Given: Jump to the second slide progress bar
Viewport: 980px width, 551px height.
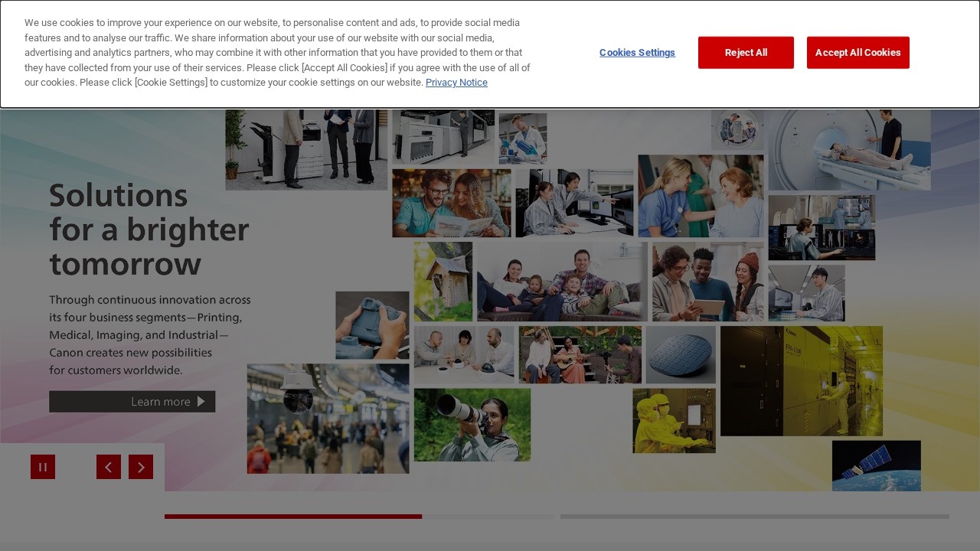Looking at the screenshot, I should point(755,517).
